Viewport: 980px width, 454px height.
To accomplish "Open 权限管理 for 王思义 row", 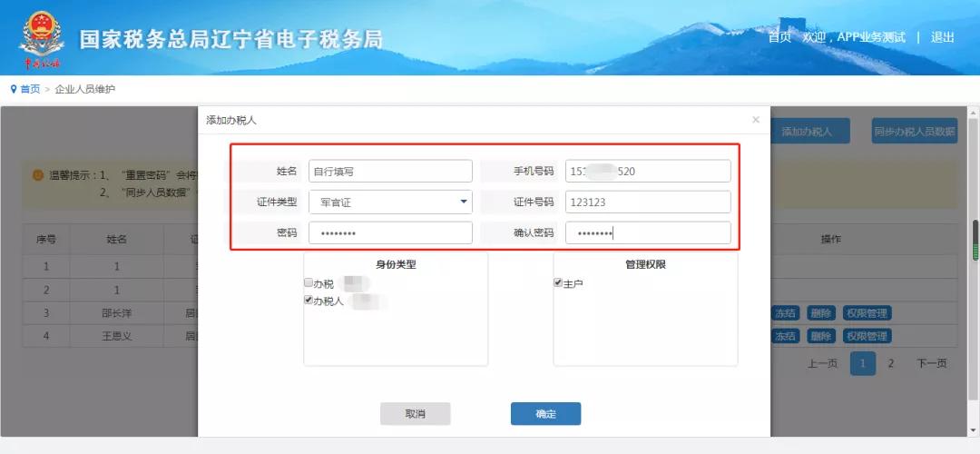I will (x=867, y=336).
